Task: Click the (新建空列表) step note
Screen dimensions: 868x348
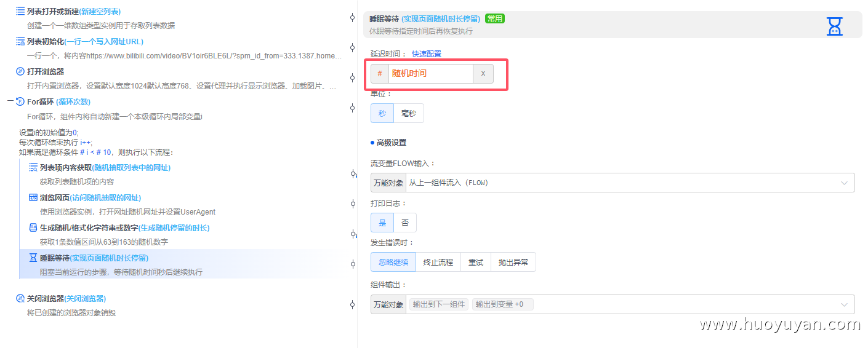Action: tap(100, 11)
